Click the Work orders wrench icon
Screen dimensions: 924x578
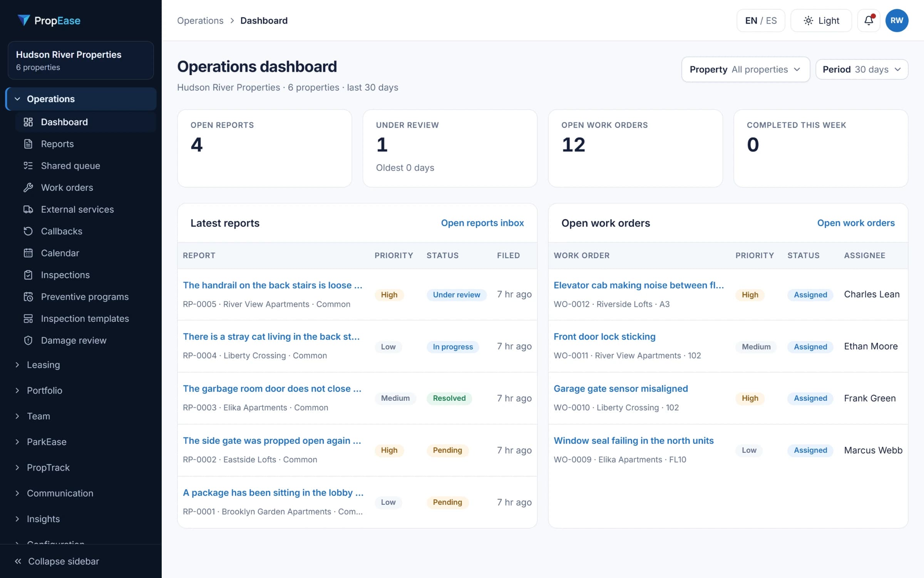point(28,188)
